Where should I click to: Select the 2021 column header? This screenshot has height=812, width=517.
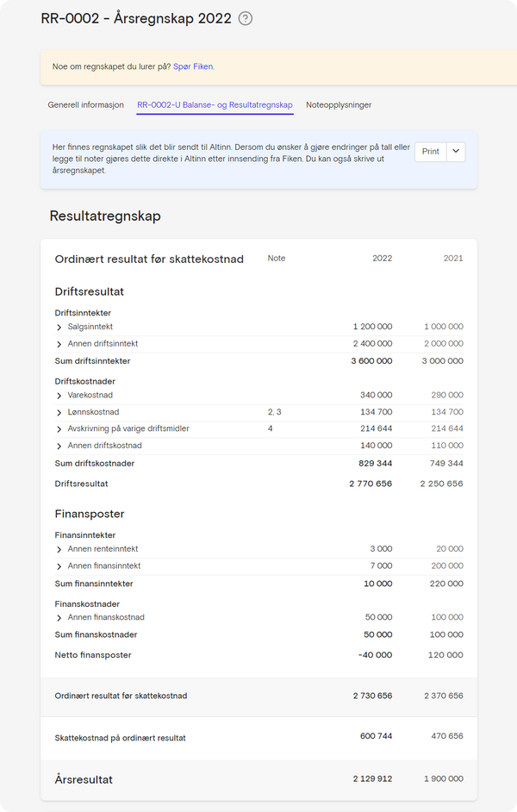point(451,258)
